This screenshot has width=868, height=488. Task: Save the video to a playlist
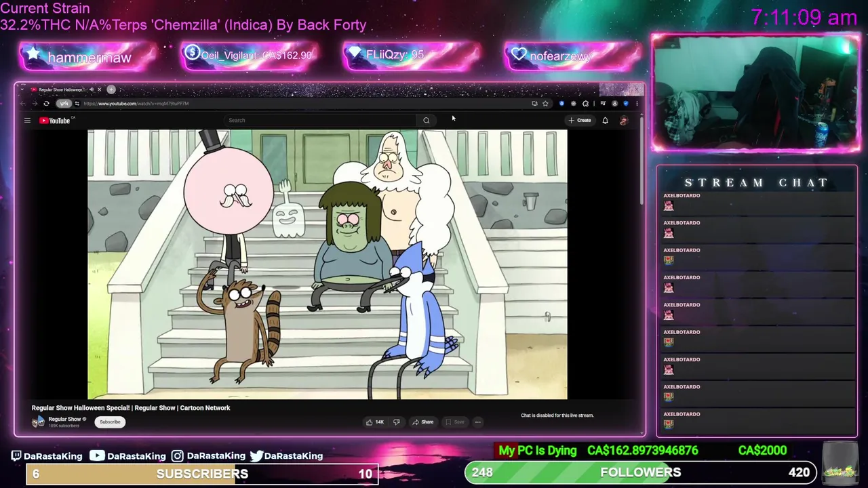tap(454, 422)
